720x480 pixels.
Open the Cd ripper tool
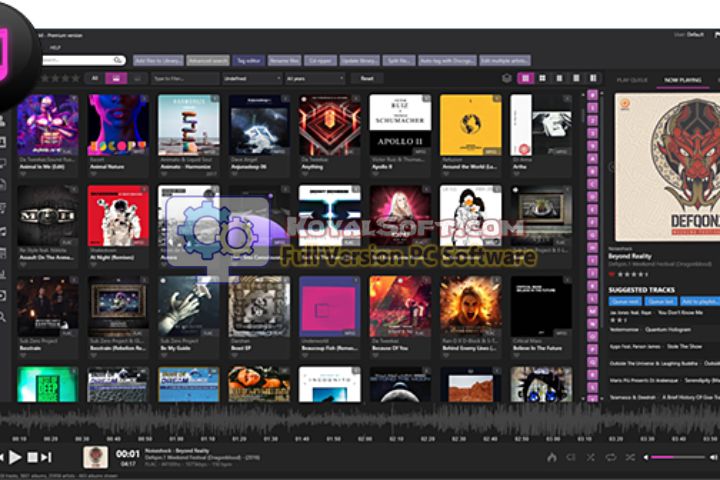point(321,61)
